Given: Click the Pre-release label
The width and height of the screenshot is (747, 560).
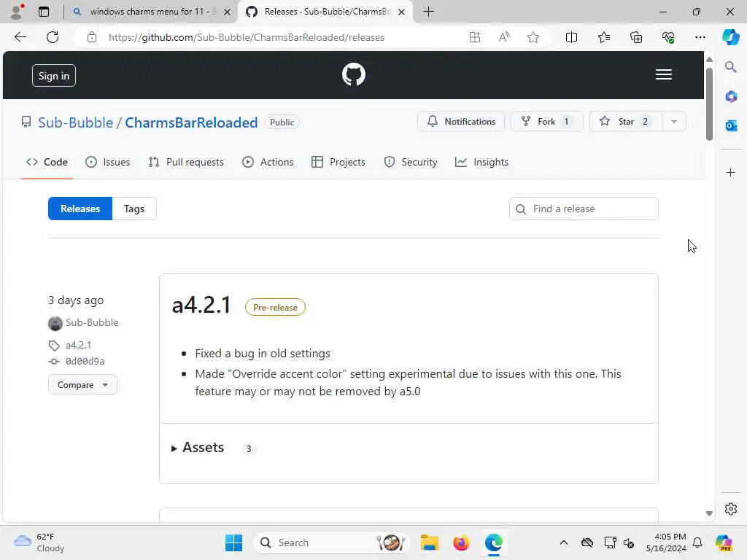Looking at the screenshot, I should pyautogui.click(x=275, y=308).
